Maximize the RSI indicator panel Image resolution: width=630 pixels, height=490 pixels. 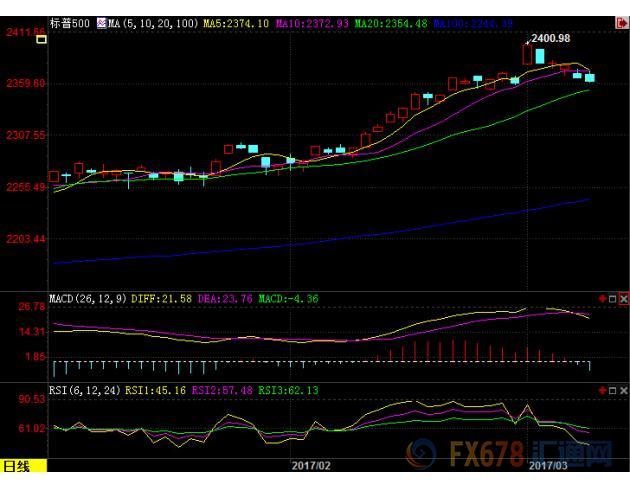point(612,390)
